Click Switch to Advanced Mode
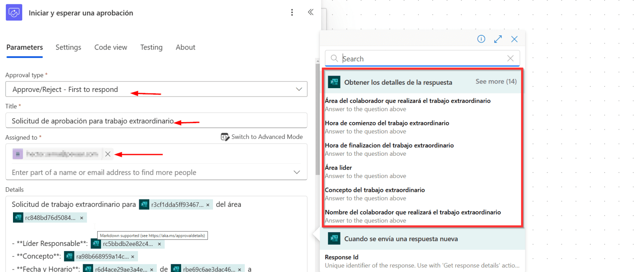Image resolution: width=644 pixels, height=272 pixels. 262,137
